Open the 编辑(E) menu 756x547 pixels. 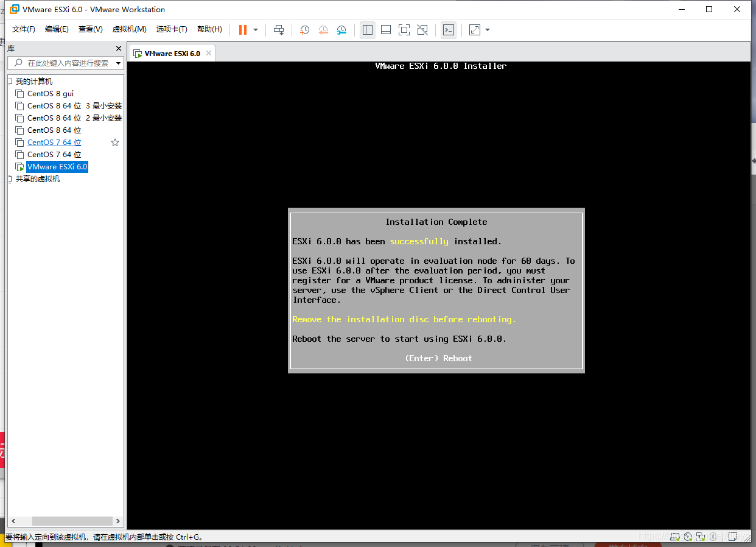tap(57, 29)
